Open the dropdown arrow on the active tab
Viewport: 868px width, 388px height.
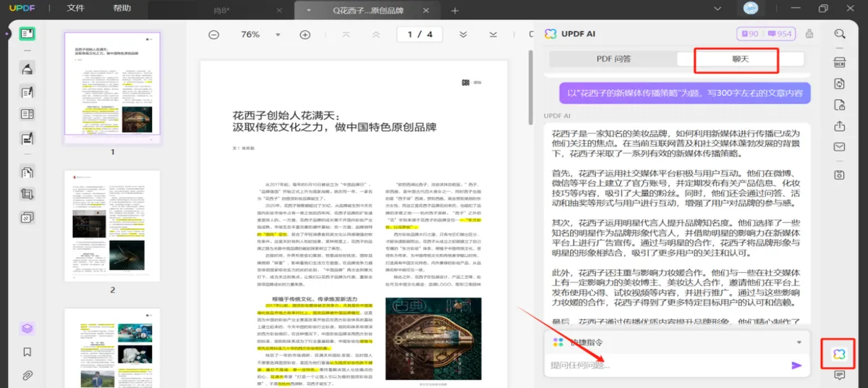pyautogui.click(x=309, y=10)
